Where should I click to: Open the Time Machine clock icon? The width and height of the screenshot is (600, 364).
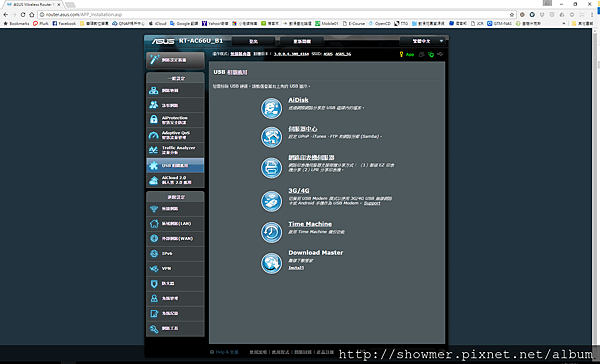coord(271,232)
